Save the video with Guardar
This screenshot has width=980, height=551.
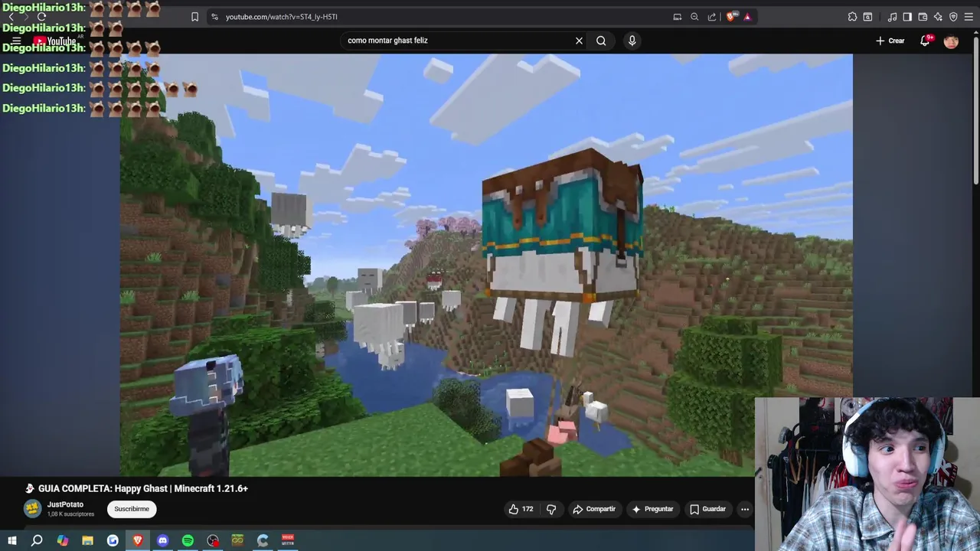707,509
